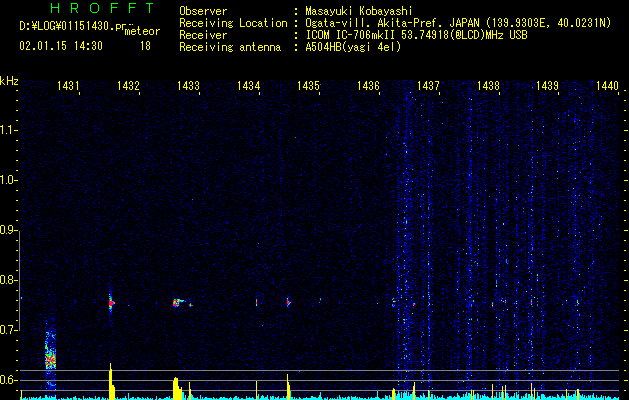This screenshot has width=629, height=400.
Task: Click the 'Receiving Location' label
Action: click(x=233, y=23)
